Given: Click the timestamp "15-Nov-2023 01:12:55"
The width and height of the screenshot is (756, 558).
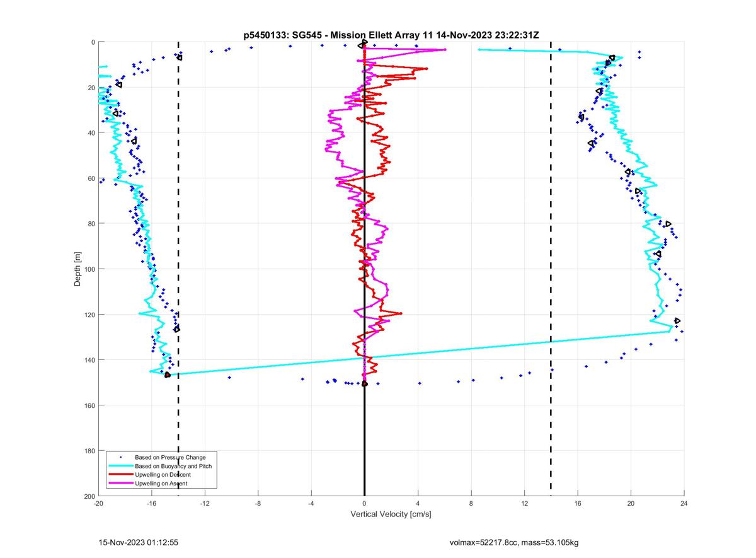Looking at the screenshot, I should (x=139, y=542).
